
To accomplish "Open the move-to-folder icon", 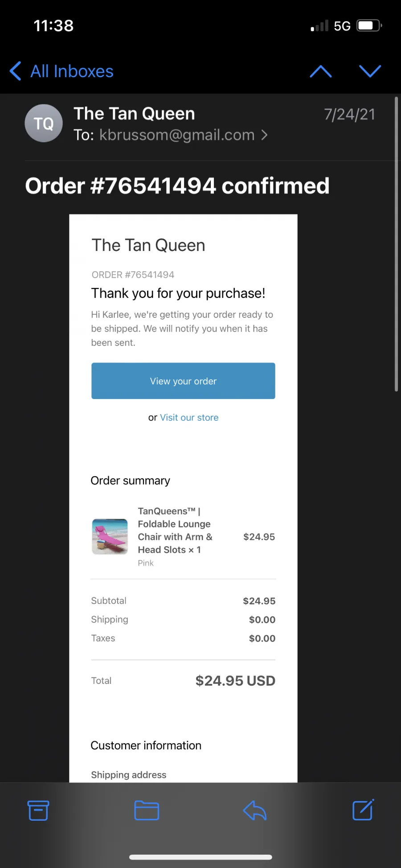I will pos(147,810).
